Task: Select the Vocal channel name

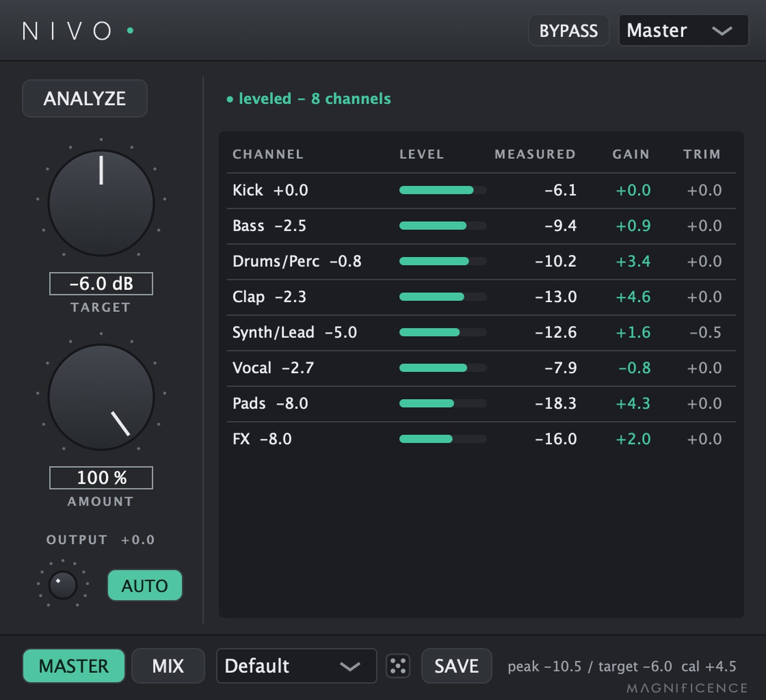Action: pyautogui.click(x=252, y=368)
